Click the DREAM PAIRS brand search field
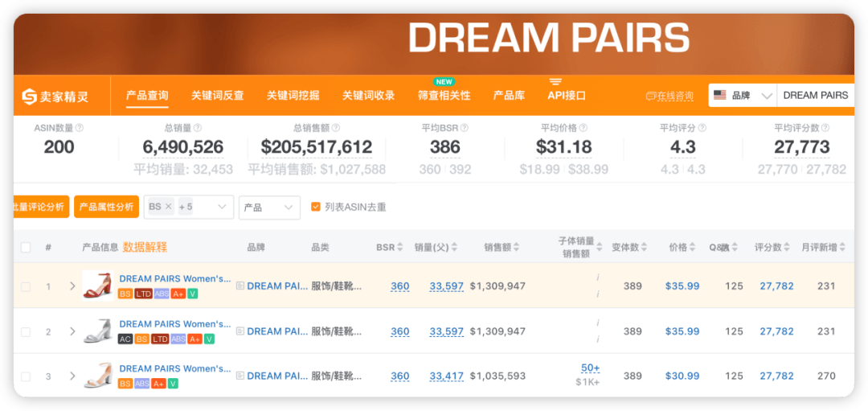This screenshot has width=868, height=411. point(815,96)
